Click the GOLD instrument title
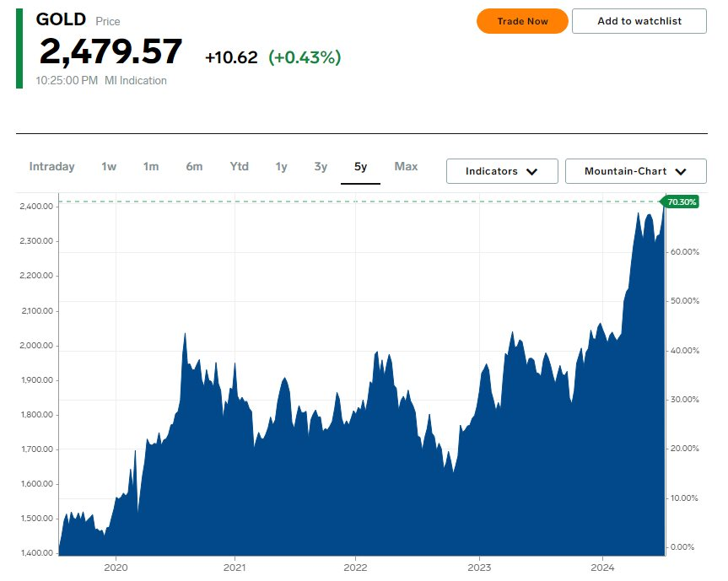 pos(61,19)
